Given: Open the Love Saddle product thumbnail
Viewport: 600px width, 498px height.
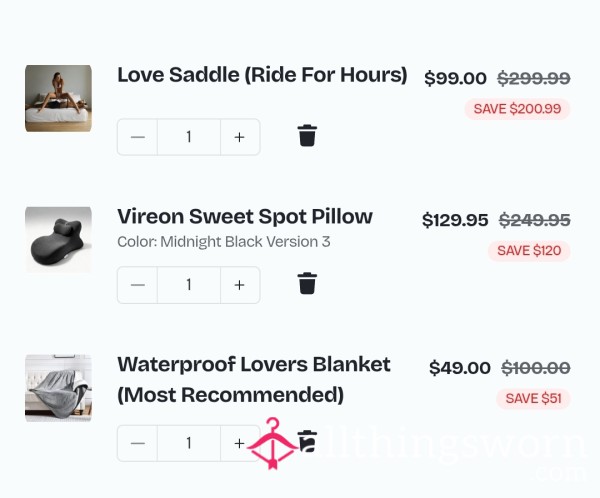Looking at the screenshot, I should pyautogui.click(x=58, y=98).
